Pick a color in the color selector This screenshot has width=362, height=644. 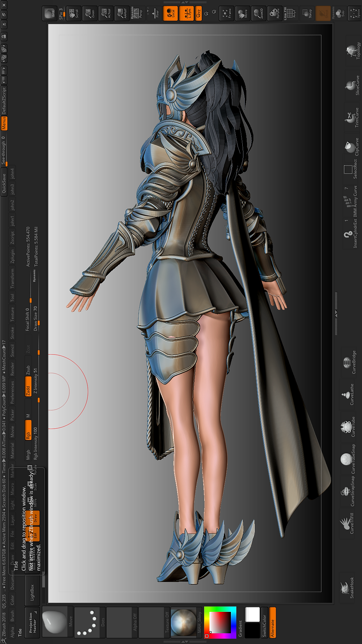tap(220, 622)
